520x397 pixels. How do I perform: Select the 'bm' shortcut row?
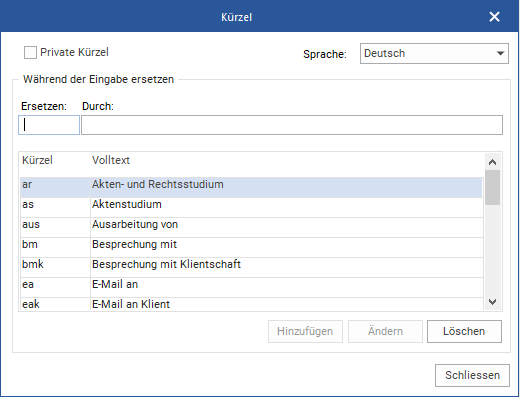(251, 247)
